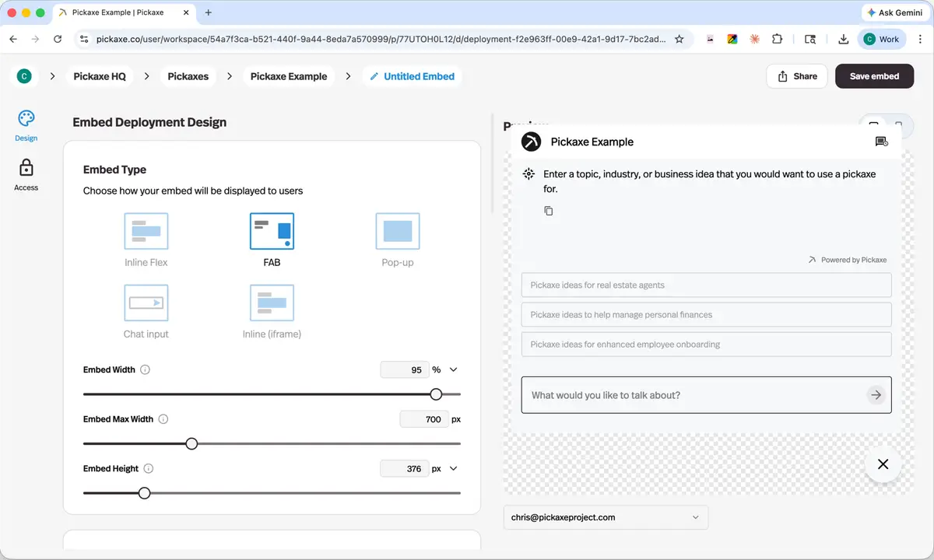
Task: Open the chris@pickaxeproject.com preview user dropdown
Action: click(606, 517)
